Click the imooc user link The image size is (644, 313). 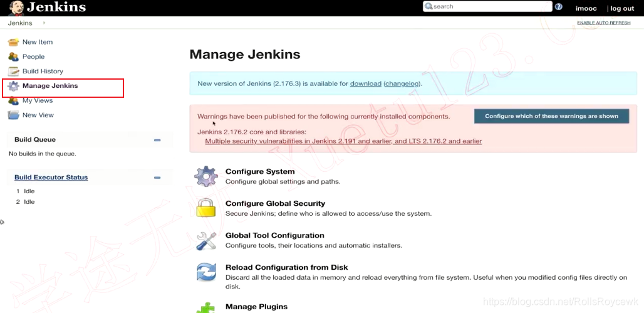pyautogui.click(x=586, y=8)
